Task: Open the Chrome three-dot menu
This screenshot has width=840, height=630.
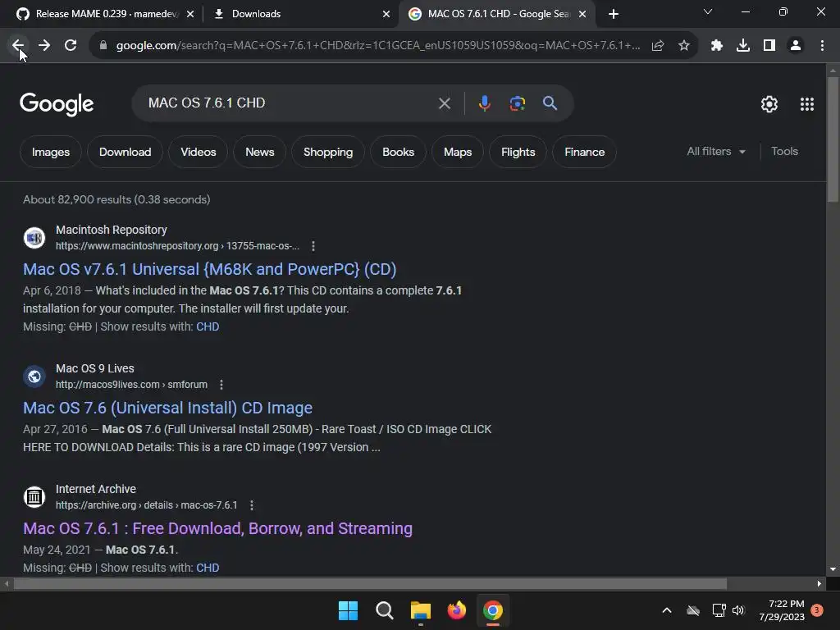Action: (x=822, y=46)
